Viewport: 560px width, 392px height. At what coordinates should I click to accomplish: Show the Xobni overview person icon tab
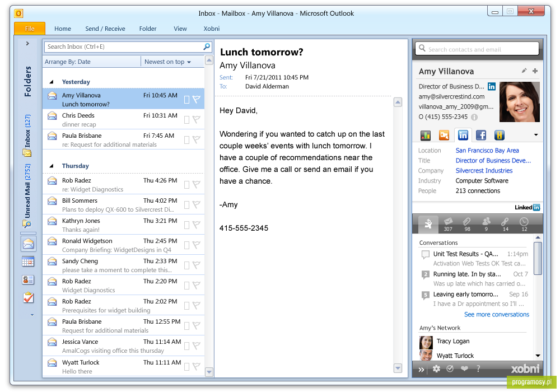coord(428,224)
